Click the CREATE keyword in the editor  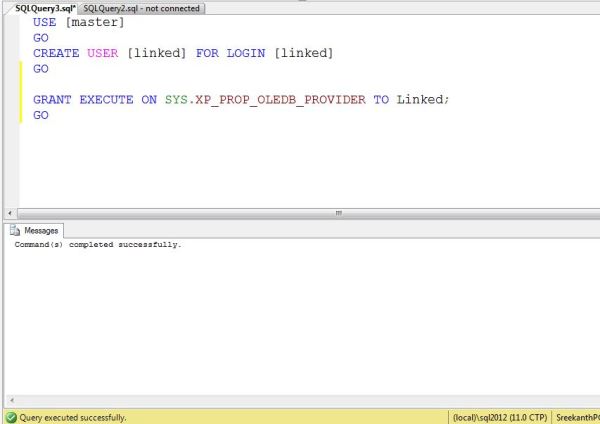pyautogui.click(x=56, y=53)
